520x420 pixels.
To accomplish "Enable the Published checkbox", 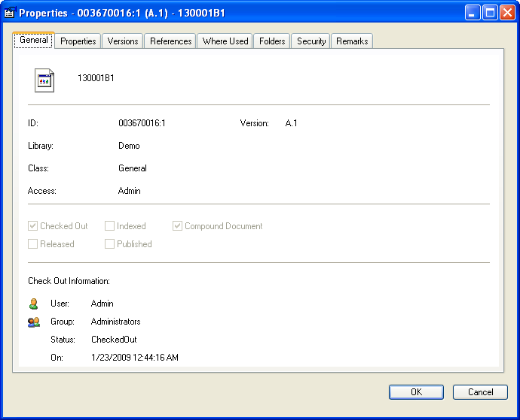I will [x=109, y=244].
